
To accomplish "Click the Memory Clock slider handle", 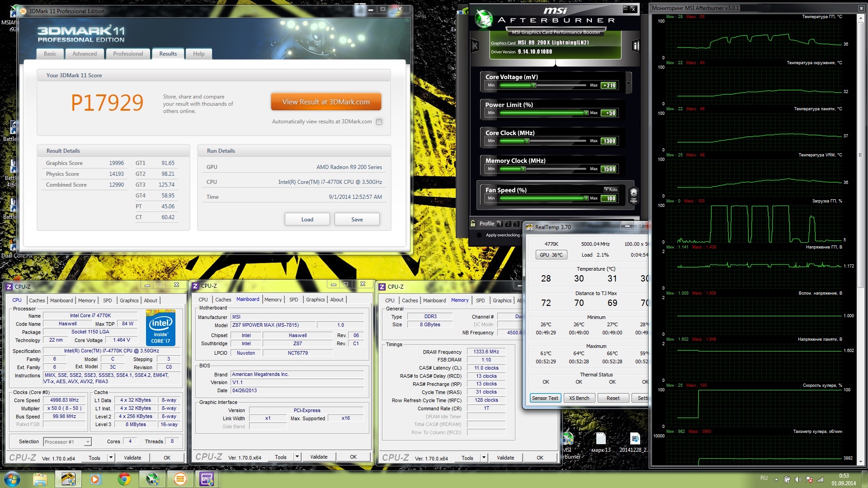I will 523,169.
